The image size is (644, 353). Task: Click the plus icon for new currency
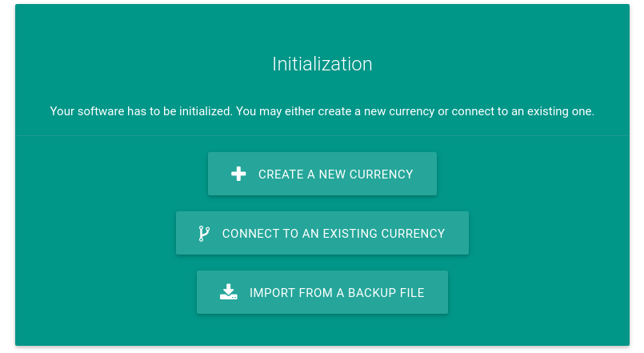click(238, 174)
